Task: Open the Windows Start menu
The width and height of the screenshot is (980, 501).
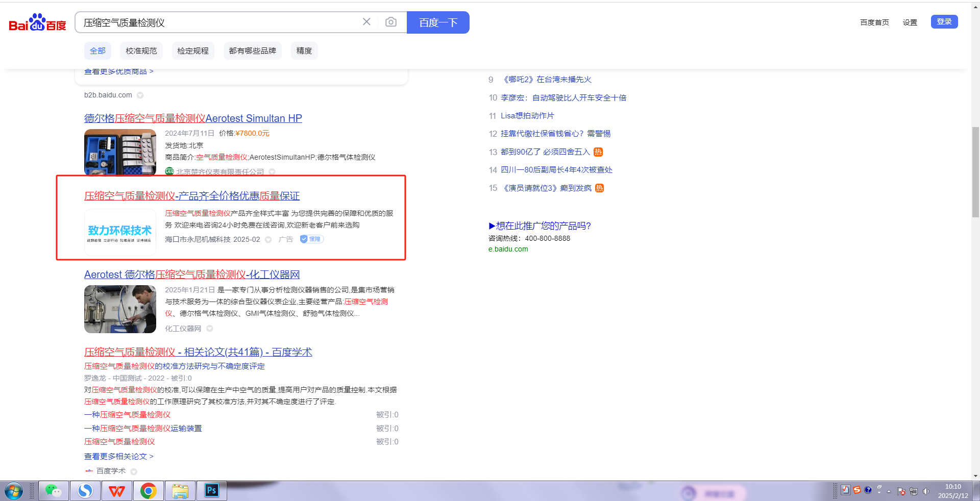Action: (x=14, y=491)
